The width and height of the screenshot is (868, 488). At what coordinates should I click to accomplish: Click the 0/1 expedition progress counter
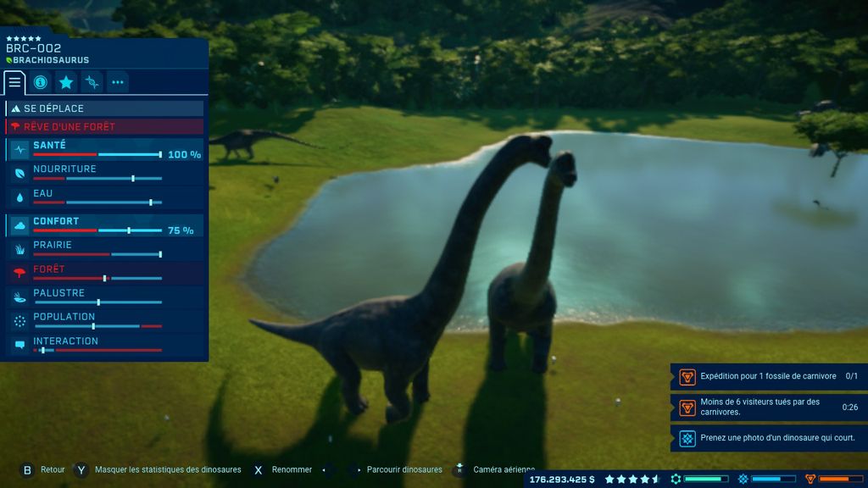(x=851, y=376)
